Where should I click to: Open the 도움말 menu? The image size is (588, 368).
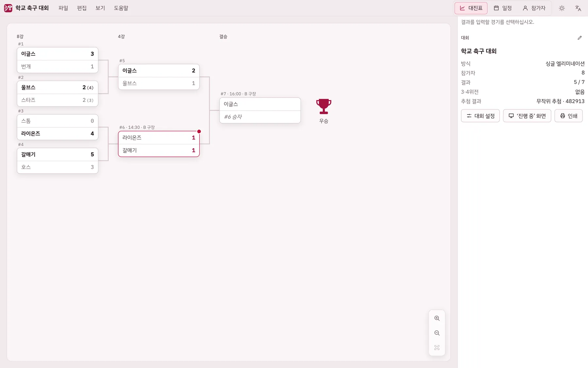tap(121, 8)
